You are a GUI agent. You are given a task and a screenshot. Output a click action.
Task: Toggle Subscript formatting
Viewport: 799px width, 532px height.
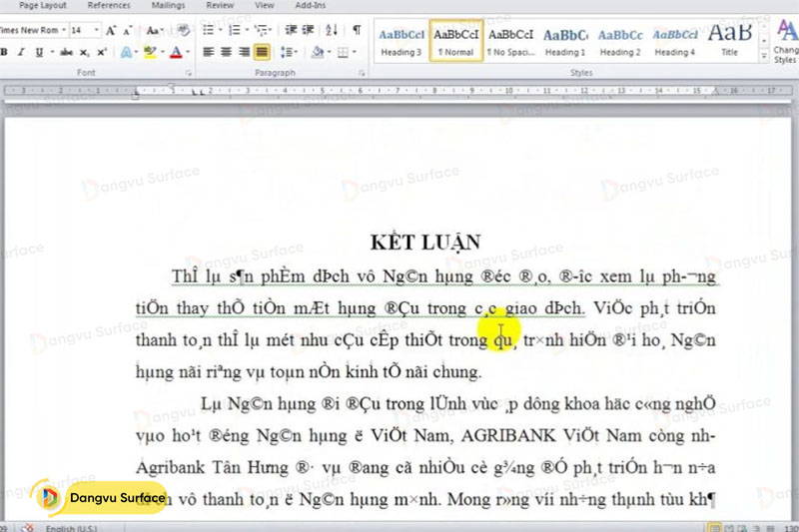click(84, 52)
